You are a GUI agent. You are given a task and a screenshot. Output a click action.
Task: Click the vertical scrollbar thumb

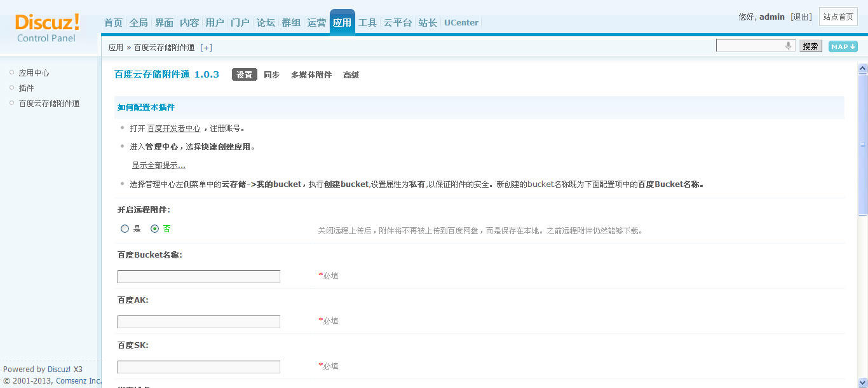[862, 144]
